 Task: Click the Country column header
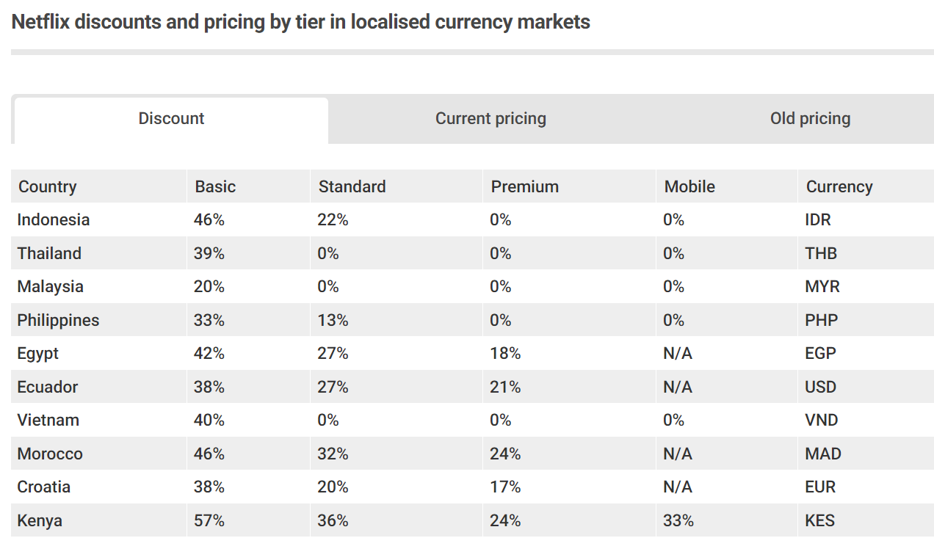(x=48, y=186)
